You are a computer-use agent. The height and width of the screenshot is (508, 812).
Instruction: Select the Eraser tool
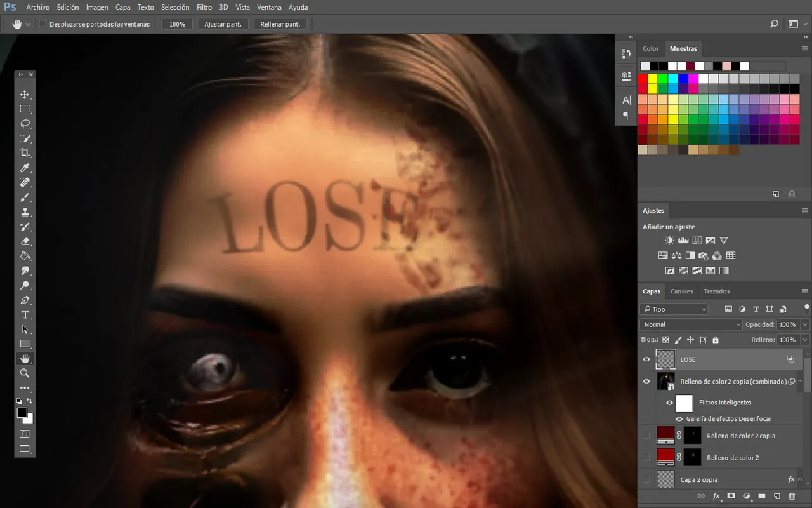(25, 241)
